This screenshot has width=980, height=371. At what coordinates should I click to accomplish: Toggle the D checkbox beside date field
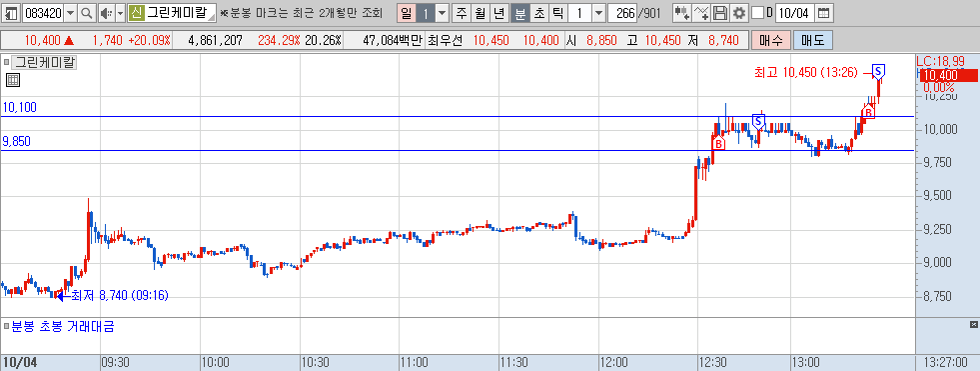[757, 13]
